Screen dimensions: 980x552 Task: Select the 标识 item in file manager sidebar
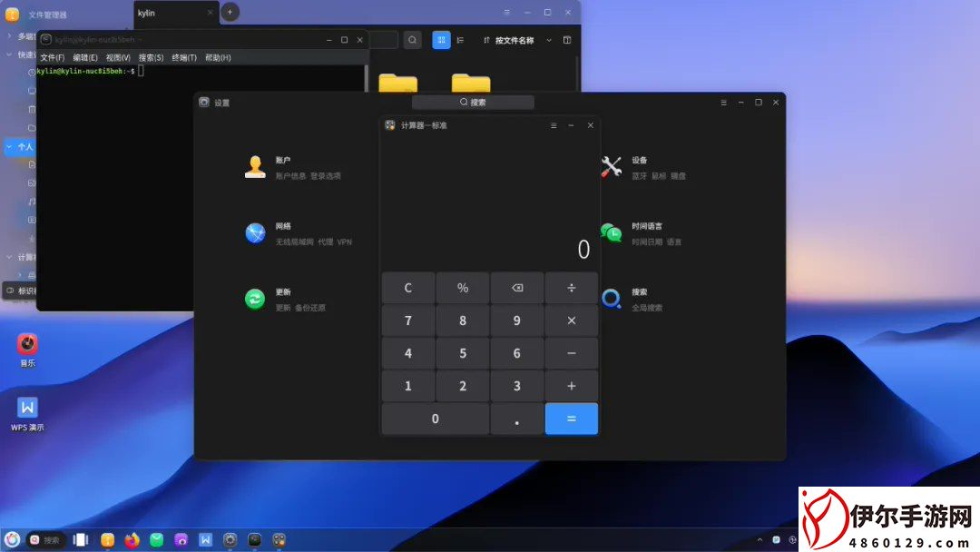pyautogui.click(x=20, y=291)
